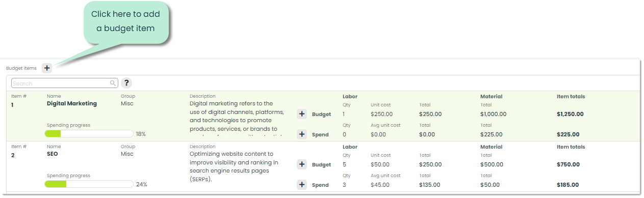This screenshot has height=198, width=644.
Task: Select the Digital Marketing item name
Action: coord(71,103)
